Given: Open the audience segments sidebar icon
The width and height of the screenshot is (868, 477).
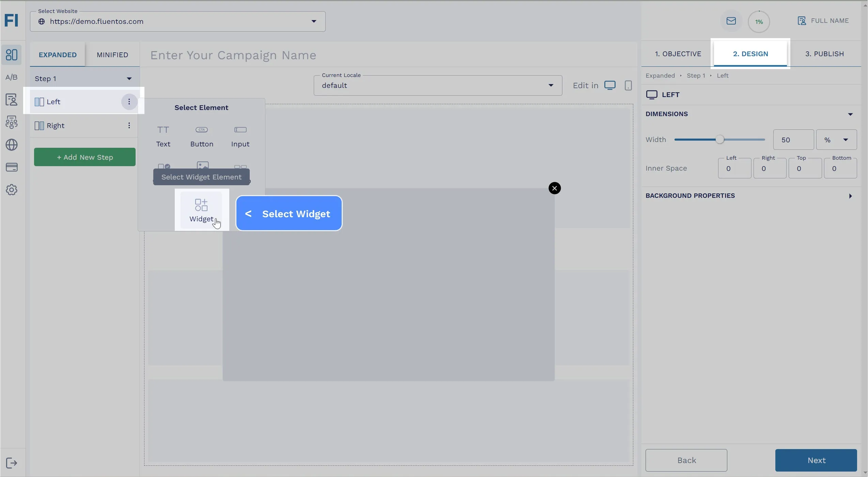Looking at the screenshot, I should 12,122.
